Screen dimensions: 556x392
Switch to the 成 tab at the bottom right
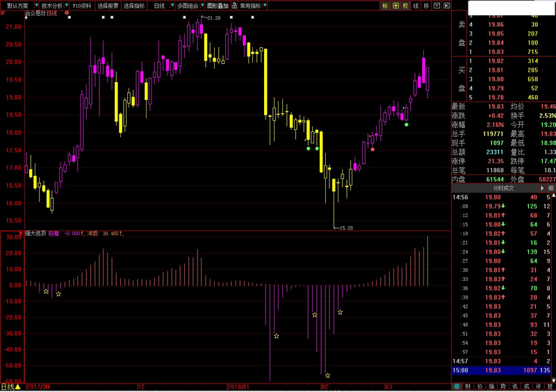point(527,386)
